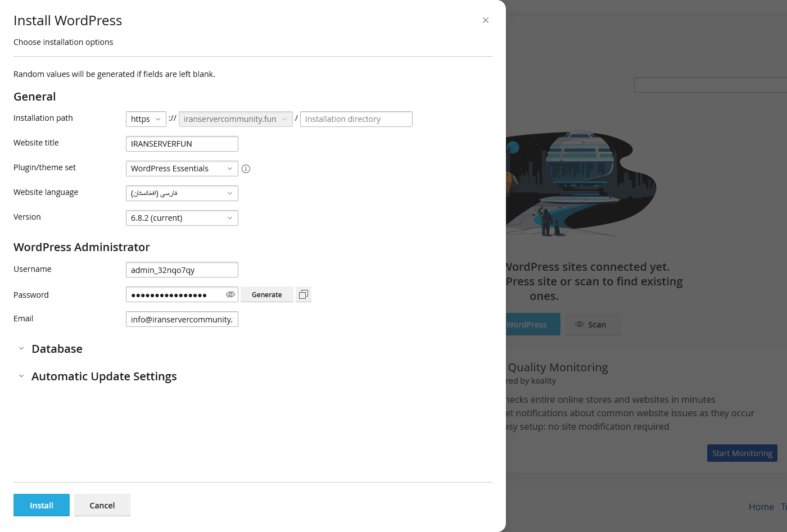Screen dimensions: 787x532
Task: Click the Scan button with eye icon
Action: [x=592, y=325]
